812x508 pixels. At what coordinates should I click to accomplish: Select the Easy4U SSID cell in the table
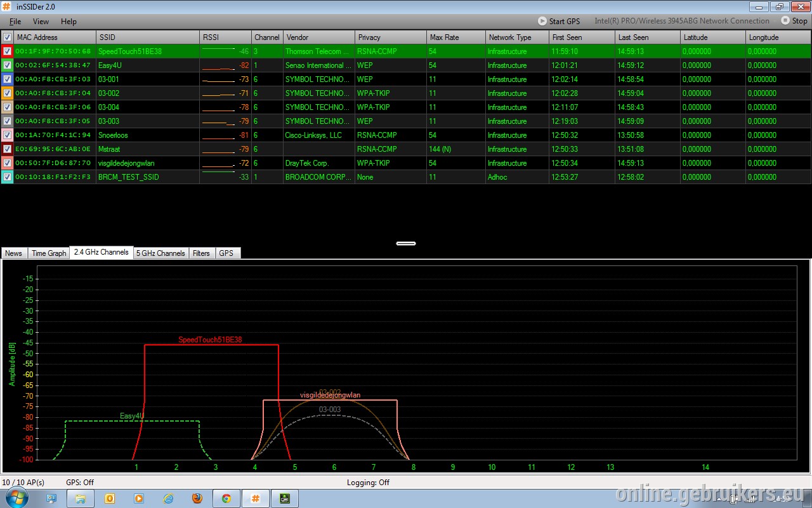[x=148, y=65]
